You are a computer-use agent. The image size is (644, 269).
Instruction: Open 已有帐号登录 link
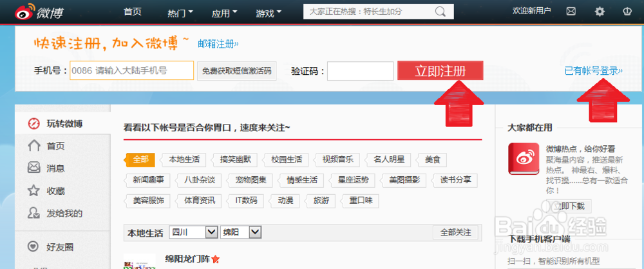coord(594,71)
